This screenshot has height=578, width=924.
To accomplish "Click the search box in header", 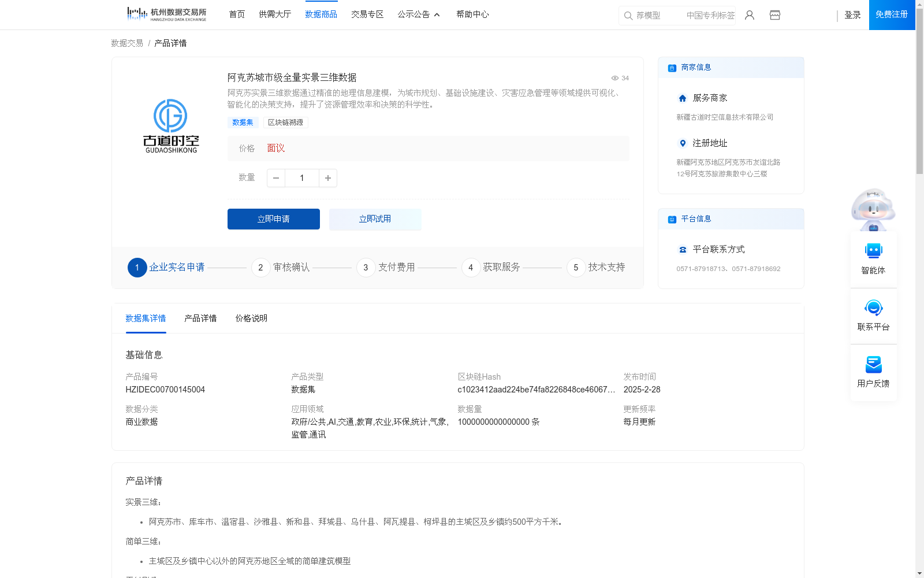I will pyautogui.click(x=677, y=16).
